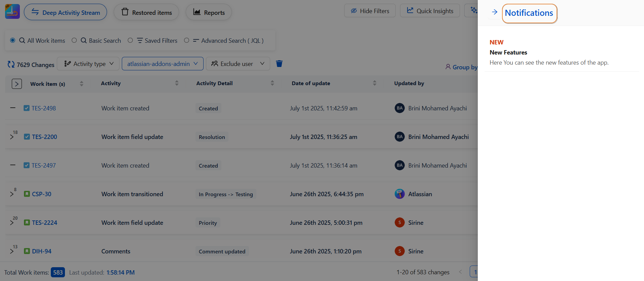This screenshot has width=644, height=281.
Task: Click the blue trash clear-filters icon
Action: click(279, 64)
